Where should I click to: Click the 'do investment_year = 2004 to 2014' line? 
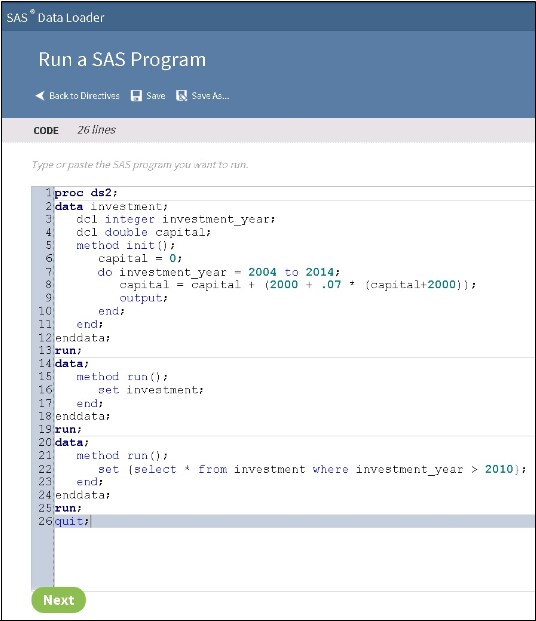click(219, 272)
